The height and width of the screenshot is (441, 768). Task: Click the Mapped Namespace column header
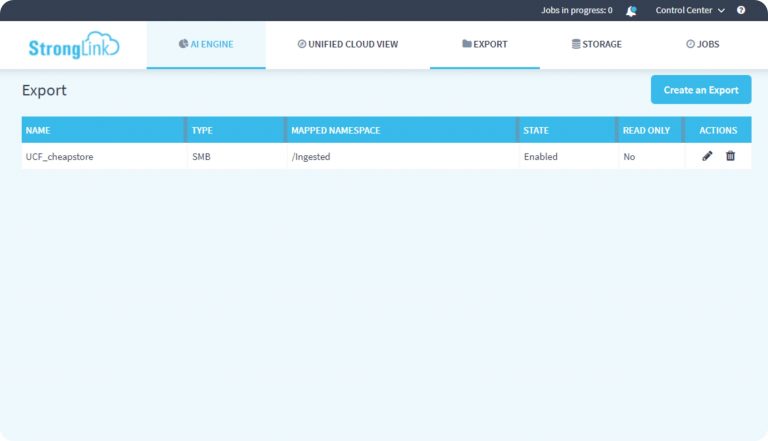(x=335, y=131)
